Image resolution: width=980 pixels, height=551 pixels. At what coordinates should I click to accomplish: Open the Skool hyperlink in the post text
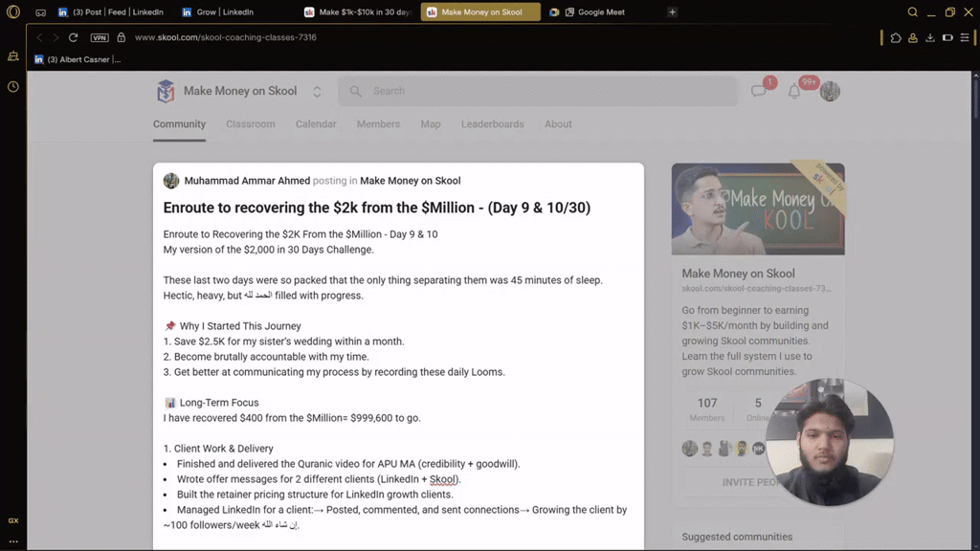point(443,478)
